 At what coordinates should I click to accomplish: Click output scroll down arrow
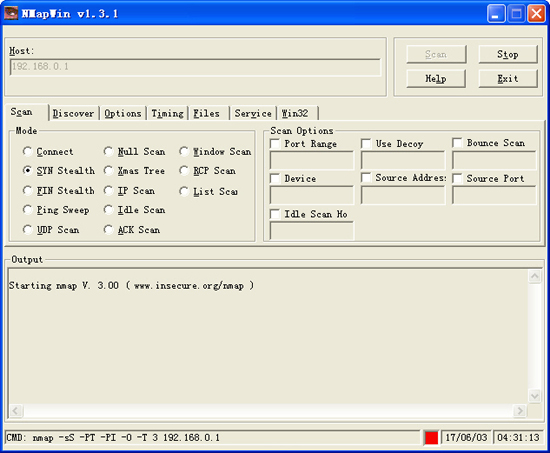(x=535, y=396)
